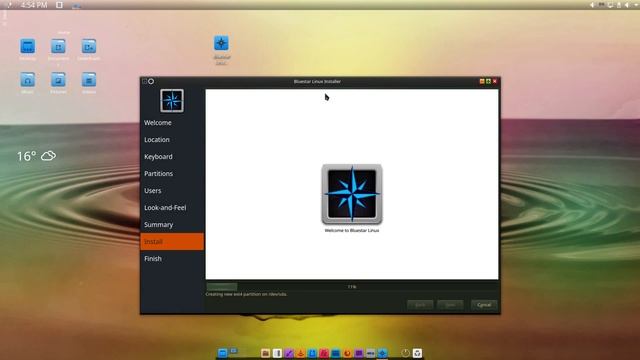640x360 pixels.
Task: Maximize the Bluestar installer window
Action: point(488,82)
